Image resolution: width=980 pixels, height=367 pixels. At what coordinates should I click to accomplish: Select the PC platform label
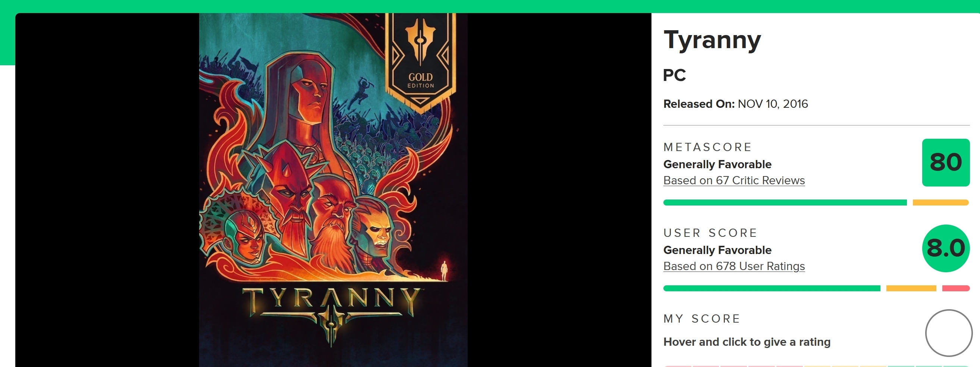674,75
